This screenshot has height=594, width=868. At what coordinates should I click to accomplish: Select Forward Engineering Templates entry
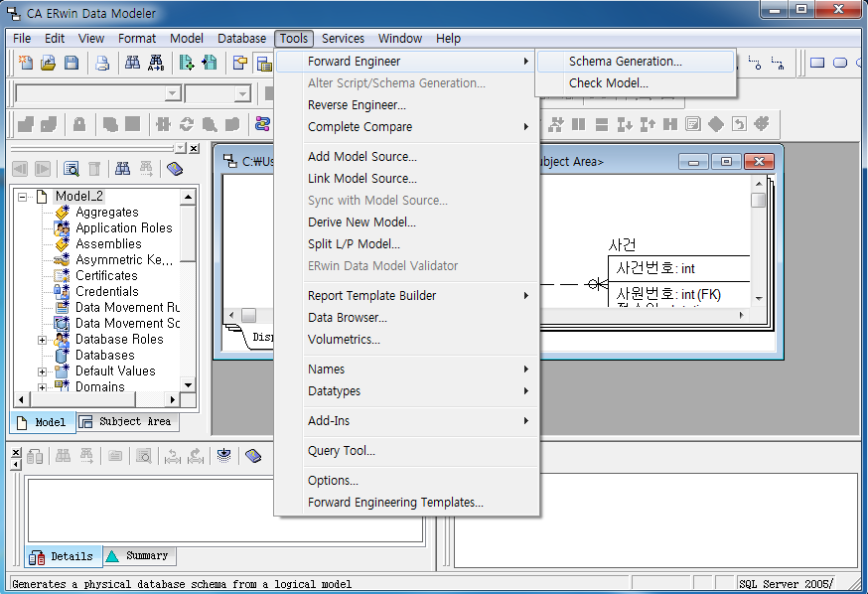407,502
